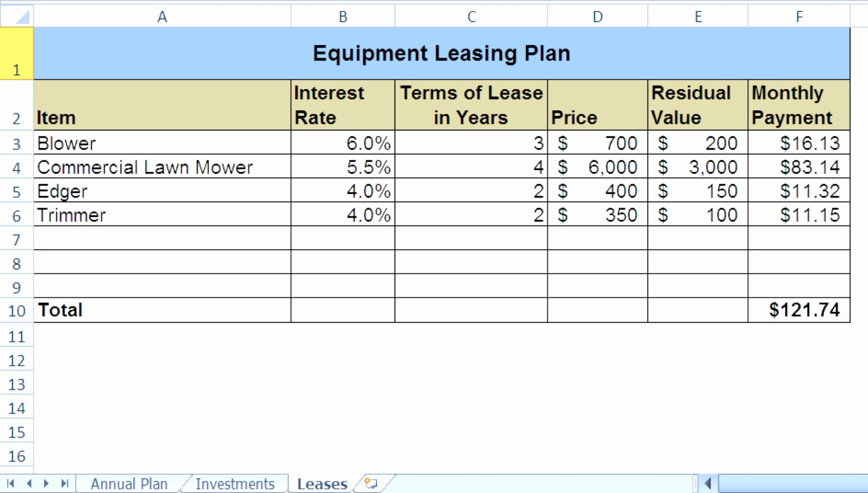Image resolution: width=868 pixels, height=493 pixels.
Task: Select the last-sheet navigation arrow
Action: point(64,483)
